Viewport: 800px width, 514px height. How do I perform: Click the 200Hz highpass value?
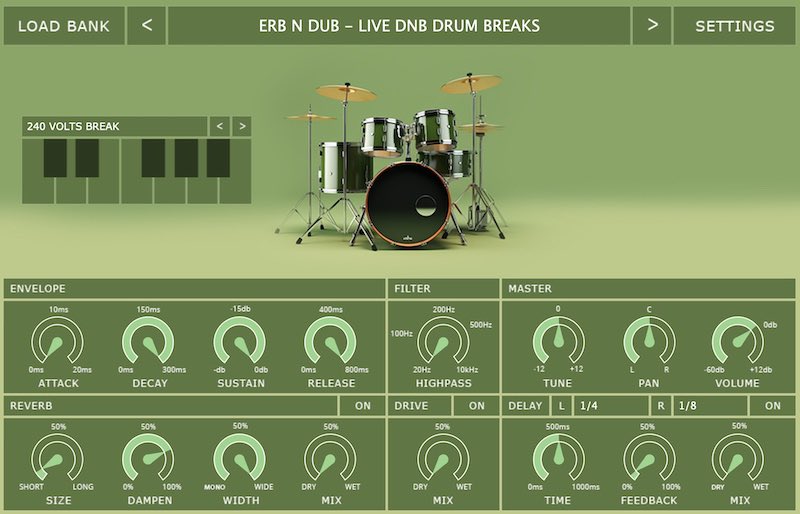point(443,309)
